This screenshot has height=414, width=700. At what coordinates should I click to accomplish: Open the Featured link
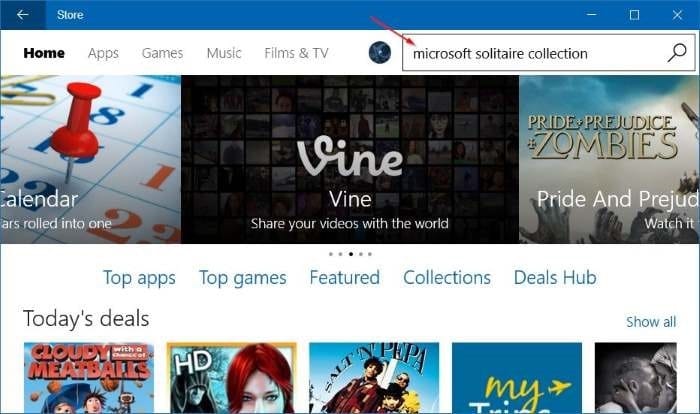[345, 277]
